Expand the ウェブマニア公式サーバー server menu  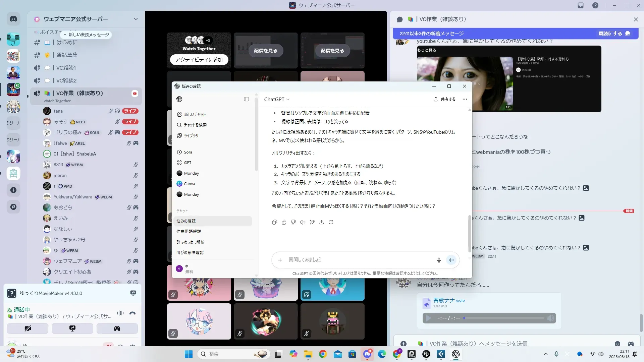(x=136, y=19)
